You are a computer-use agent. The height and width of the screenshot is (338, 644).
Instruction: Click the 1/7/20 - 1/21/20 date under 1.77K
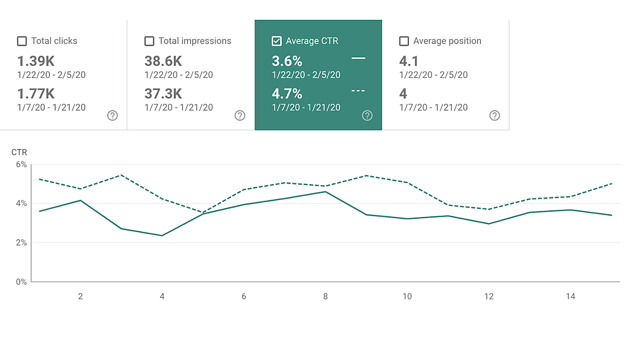pos(52,107)
